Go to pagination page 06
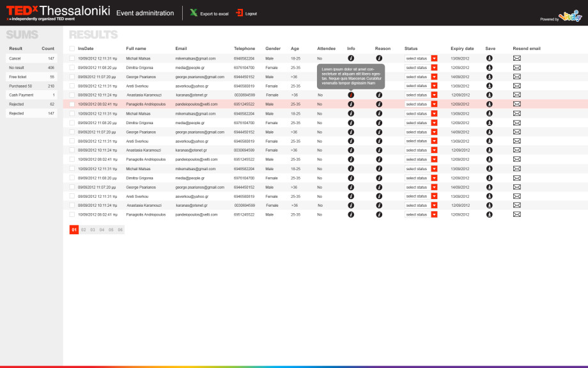This screenshot has width=588, height=368. (120, 230)
